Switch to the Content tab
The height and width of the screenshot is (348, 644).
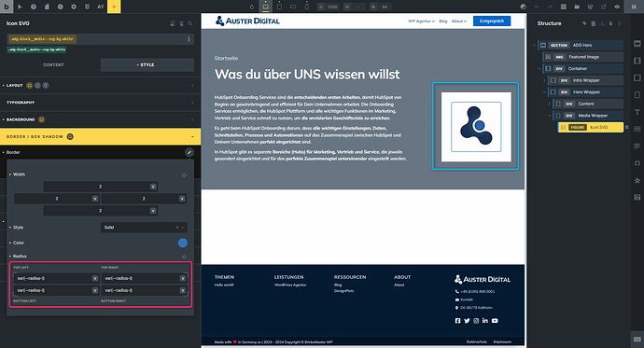click(53, 64)
